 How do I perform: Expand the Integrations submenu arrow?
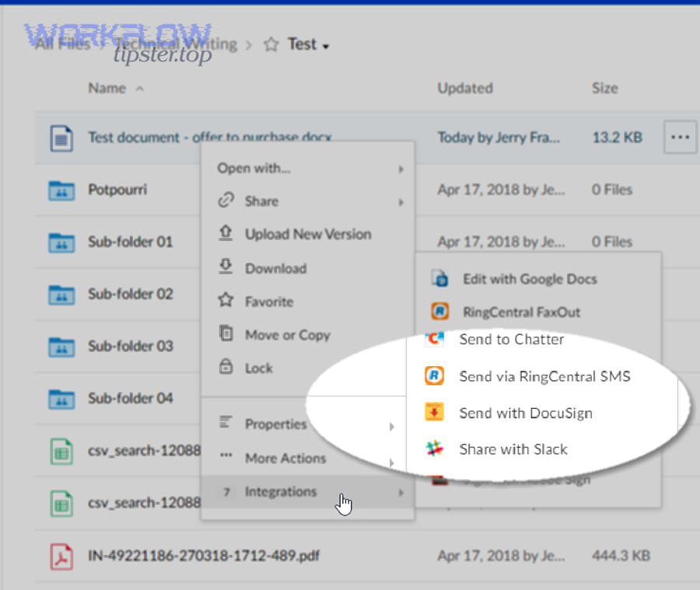(401, 493)
